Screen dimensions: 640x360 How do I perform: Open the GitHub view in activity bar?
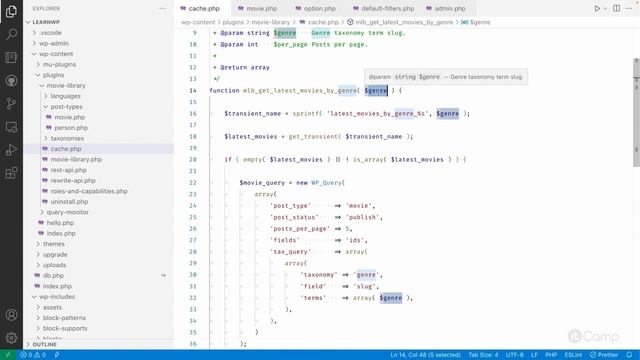[x=11, y=80]
